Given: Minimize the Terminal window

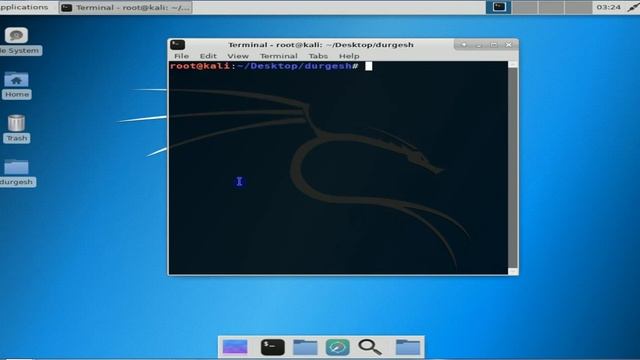Looking at the screenshot, I should [479, 44].
